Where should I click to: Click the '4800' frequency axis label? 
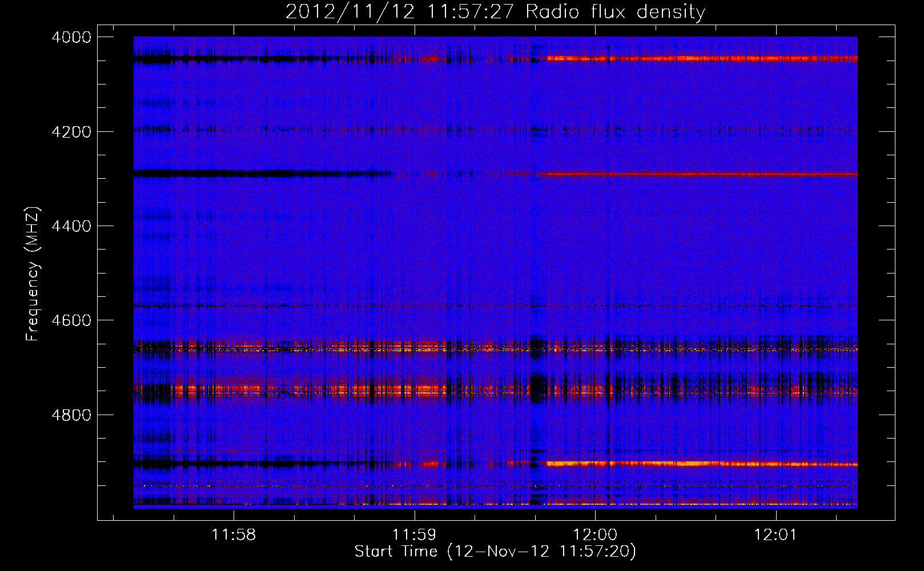coord(71,415)
